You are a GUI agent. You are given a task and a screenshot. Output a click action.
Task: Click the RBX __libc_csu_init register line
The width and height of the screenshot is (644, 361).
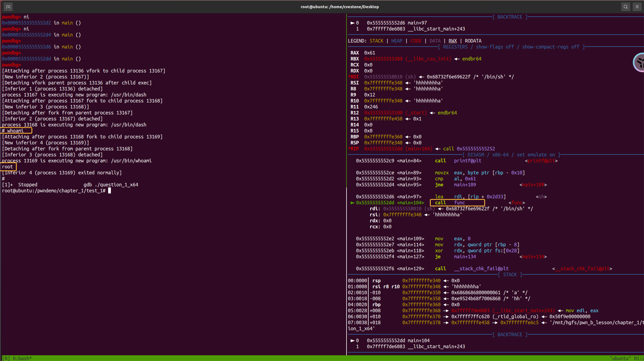pos(416,59)
